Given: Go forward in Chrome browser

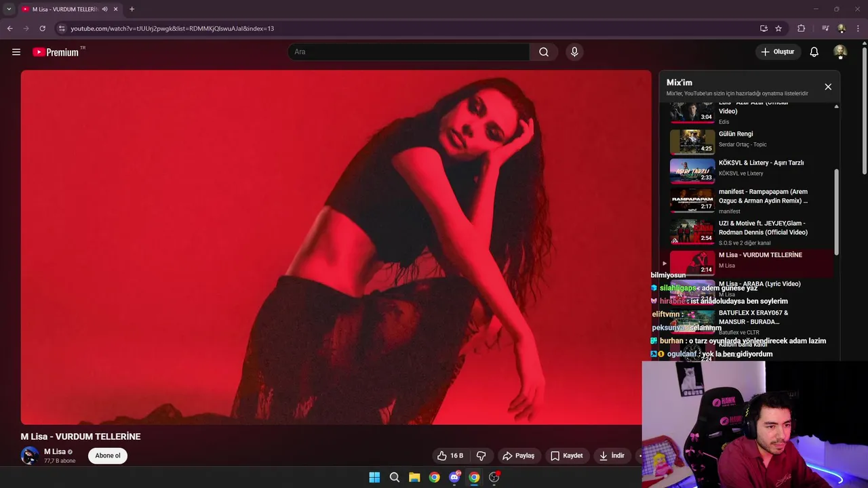Looking at the screenshot, I should coord(26,28).
